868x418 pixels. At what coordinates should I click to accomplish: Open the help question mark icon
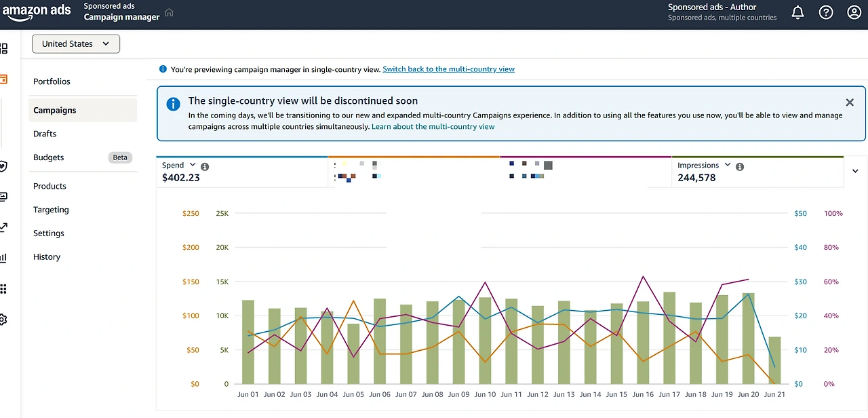point(826,12)
